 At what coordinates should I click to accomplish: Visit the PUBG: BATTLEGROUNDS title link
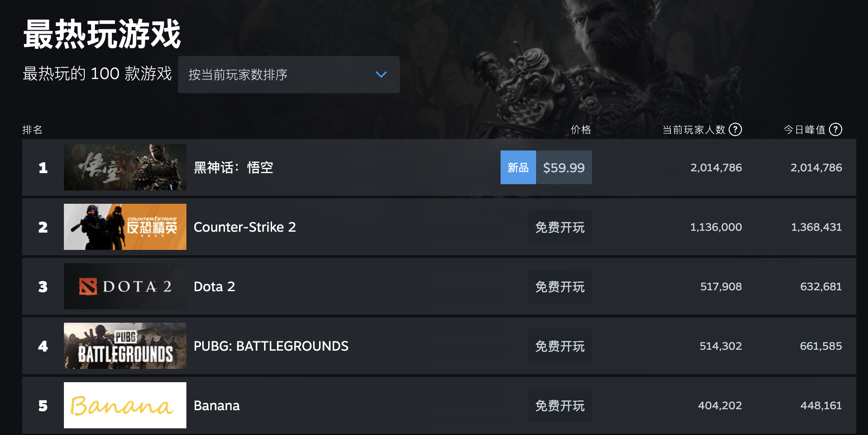tap(271, 346)
